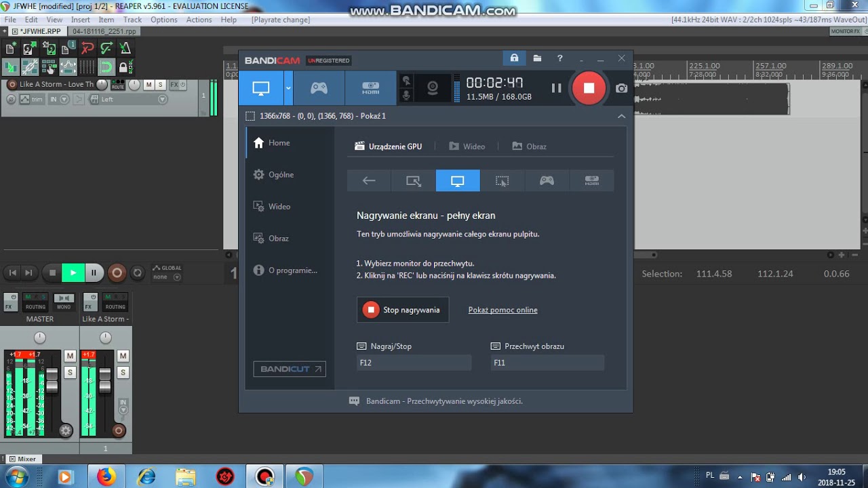
Task: Click REAPER's save project toolbar icon
Action: pos(49,48)
